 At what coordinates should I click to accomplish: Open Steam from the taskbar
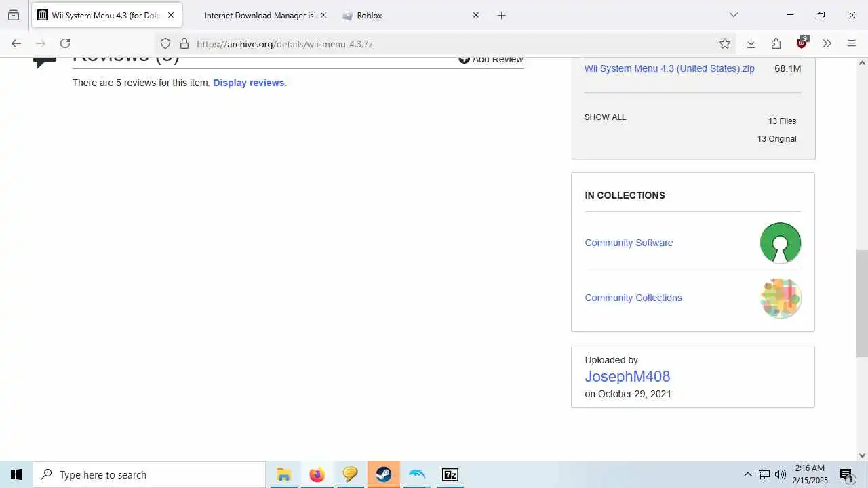[384, 474]
